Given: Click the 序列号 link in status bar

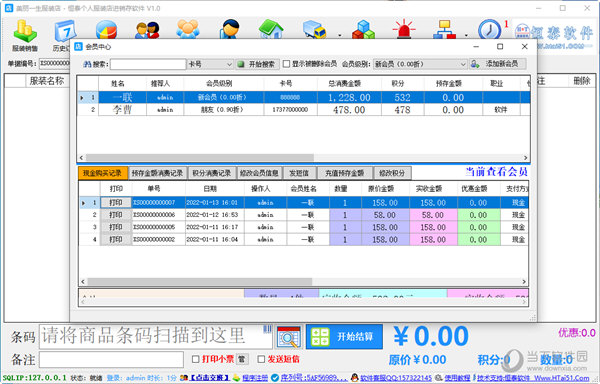Looking at the screenshot, I should point(314,378).
